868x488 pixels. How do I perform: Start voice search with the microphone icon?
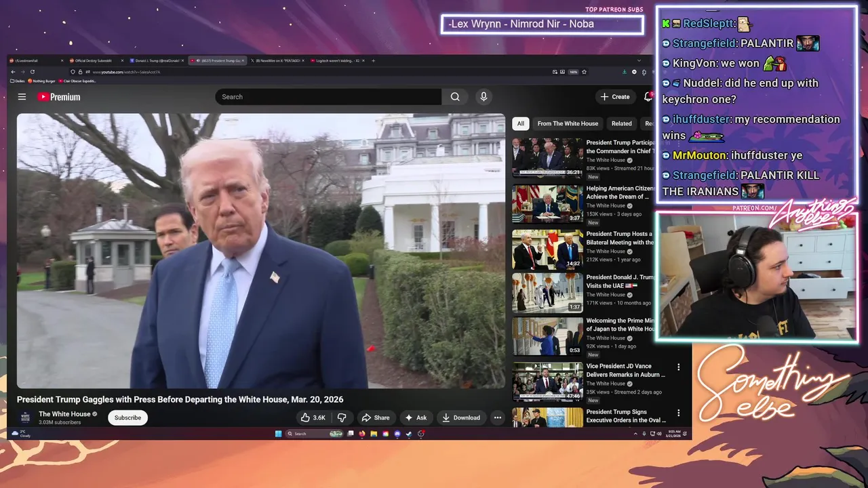(x=484, y=97)
